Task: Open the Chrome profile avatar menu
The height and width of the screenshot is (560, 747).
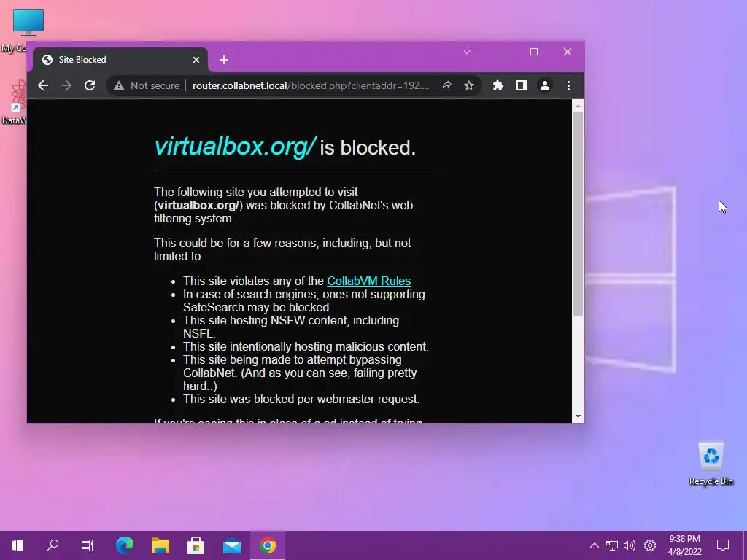Action: (x=544, y=86)
